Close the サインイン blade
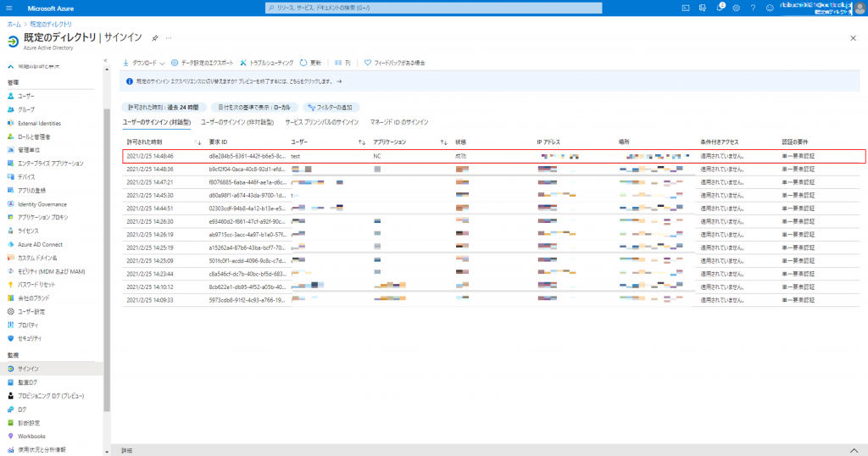Viewport: 868px width, 456px height. (853, 38)
